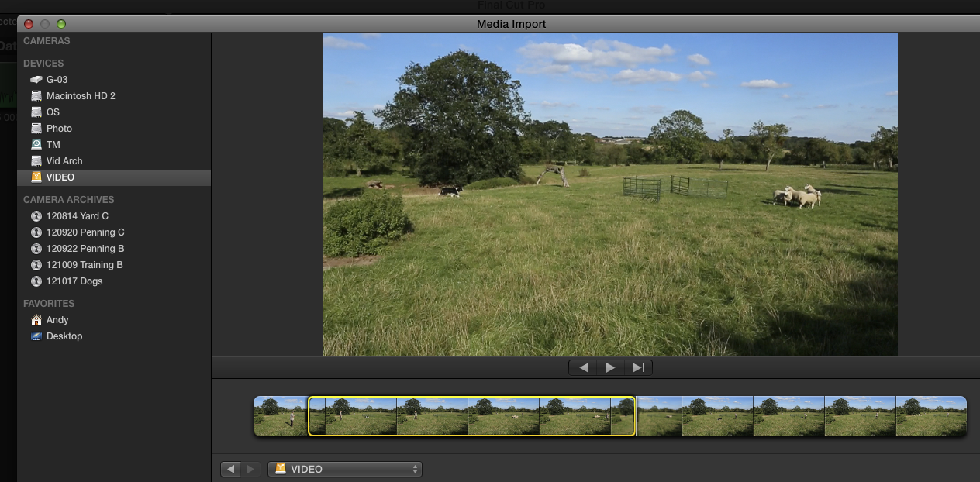The width and height of the screenshot is (980, 482).
Task: Select the TM Time Machine volume icon
Action: coord(36,145)
